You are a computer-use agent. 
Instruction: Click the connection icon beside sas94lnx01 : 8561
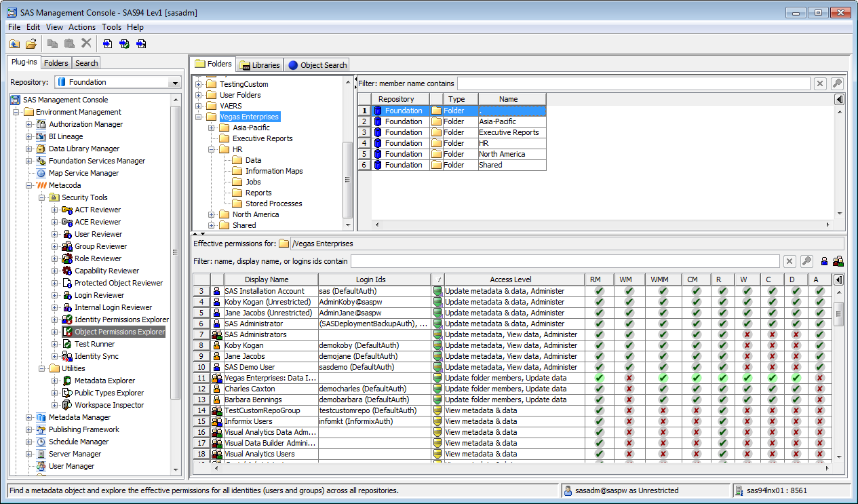(x=739, y=490)
